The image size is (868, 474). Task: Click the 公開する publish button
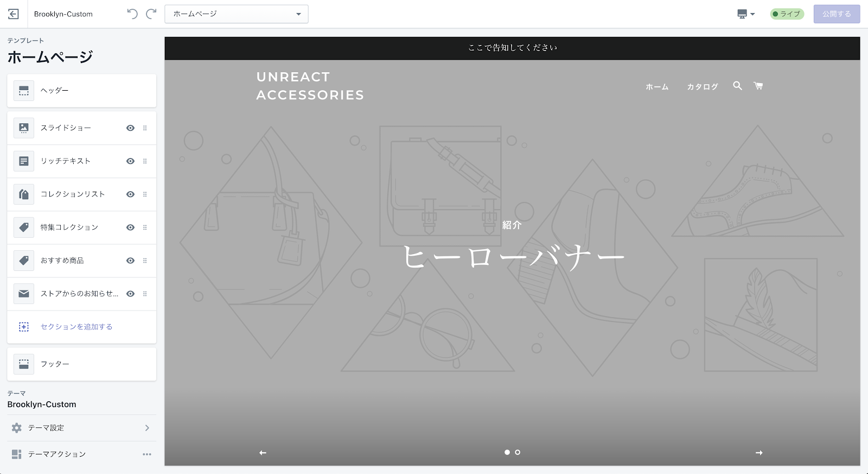click(837, 14)
